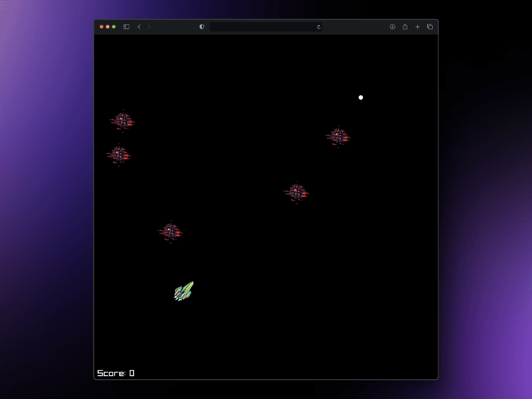This screenshot has height=399, width=532.
Task: Select the green player spaceship
Action: pos(183,291)
